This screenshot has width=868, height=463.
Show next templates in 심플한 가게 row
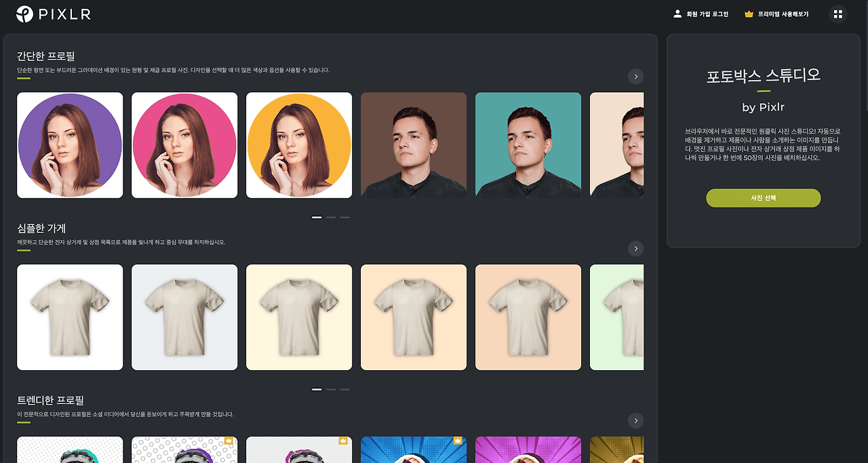635,249
